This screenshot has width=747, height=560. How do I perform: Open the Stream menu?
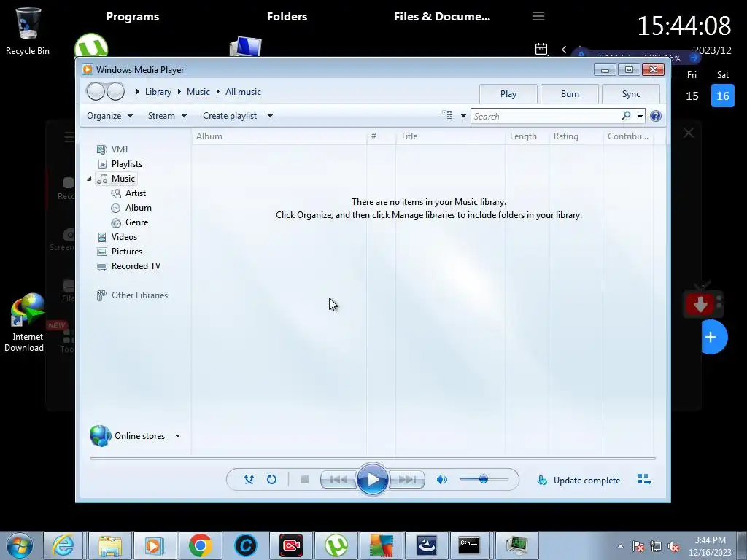click(x=167, y=116)
